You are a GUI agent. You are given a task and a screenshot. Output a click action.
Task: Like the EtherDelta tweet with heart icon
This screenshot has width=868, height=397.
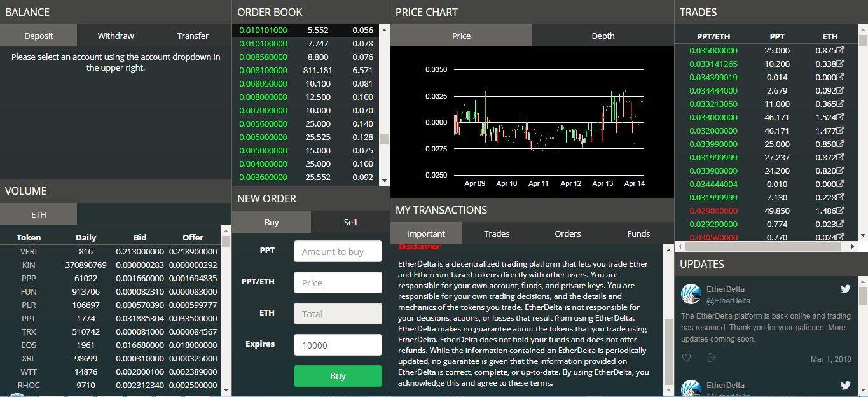(x=686, y=358)
